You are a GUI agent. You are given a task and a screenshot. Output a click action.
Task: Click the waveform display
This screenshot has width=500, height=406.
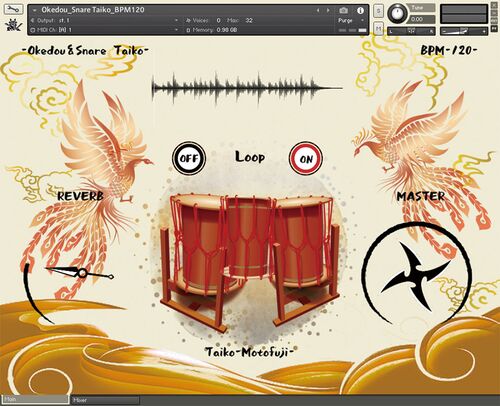(x=247, y=88)
